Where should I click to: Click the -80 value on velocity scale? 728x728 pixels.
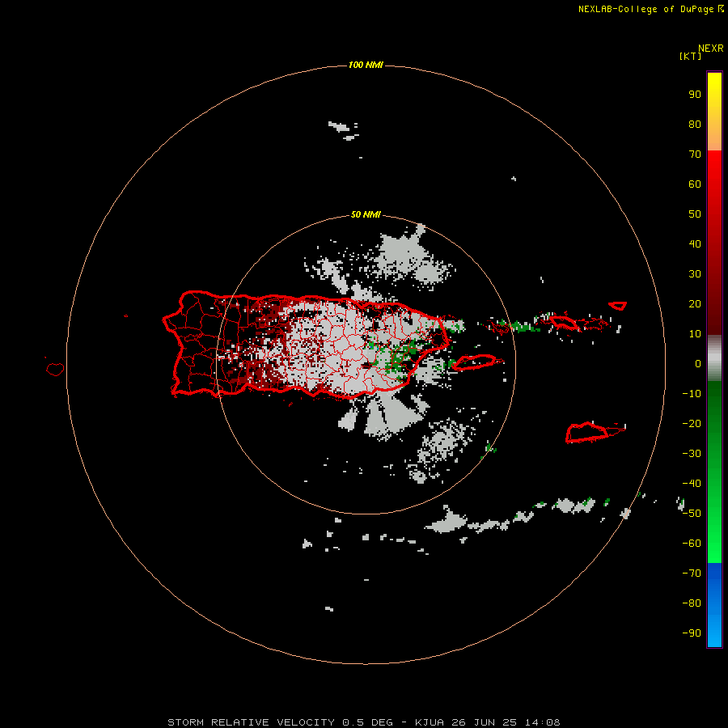coord(692,603)
